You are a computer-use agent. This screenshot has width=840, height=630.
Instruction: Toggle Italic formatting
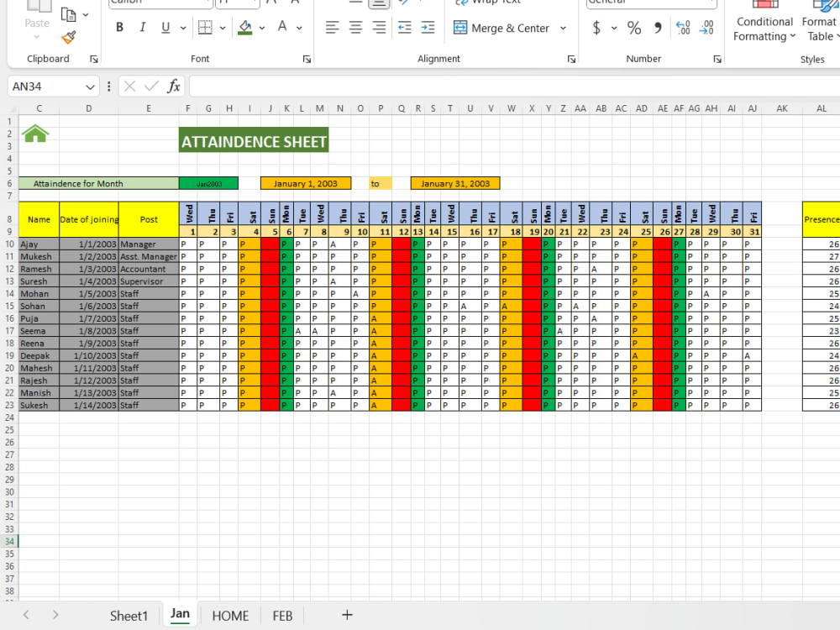142,28
